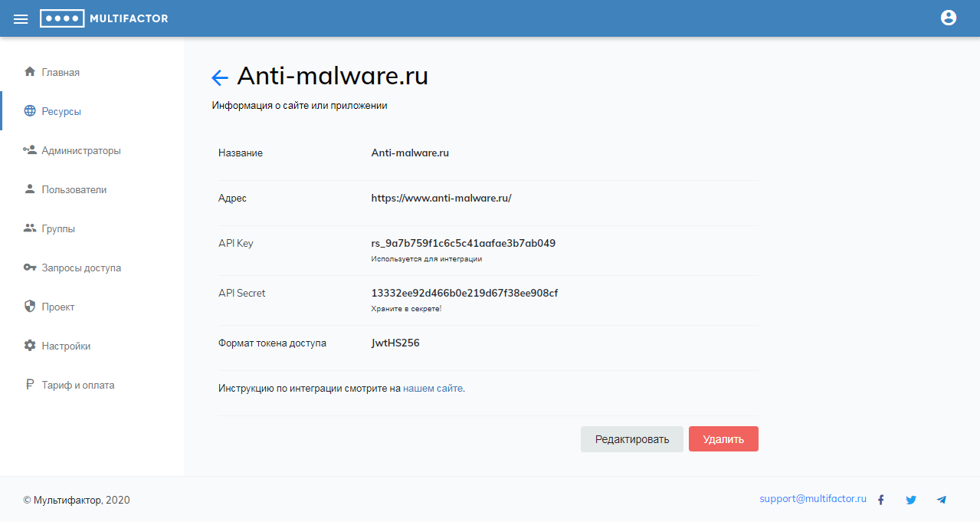Go back using the blue arrow

pos(220,77)
